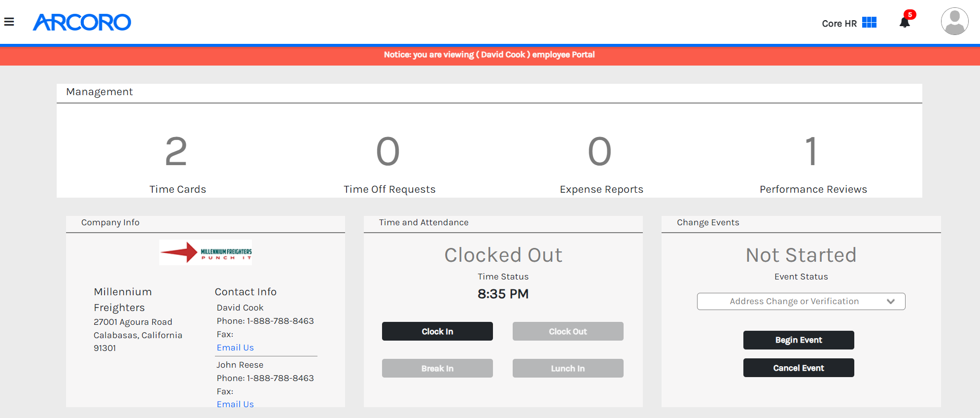Click the Company Info panel heading
980x418 pixels.
pos(110,222)
